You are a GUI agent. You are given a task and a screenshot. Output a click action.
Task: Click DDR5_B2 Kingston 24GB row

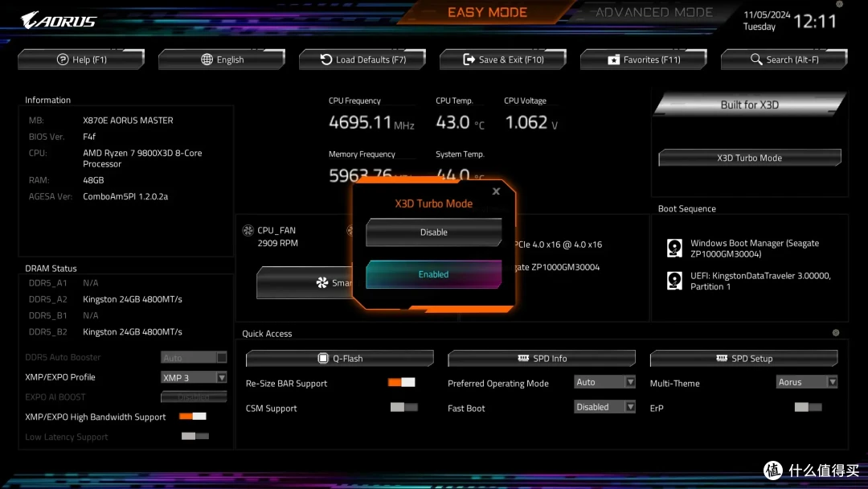click(105, 331)
